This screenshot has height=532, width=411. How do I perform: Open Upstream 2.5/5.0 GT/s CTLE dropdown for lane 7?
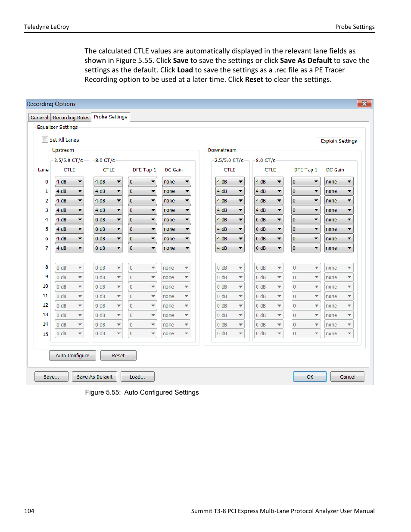point(69,248)
